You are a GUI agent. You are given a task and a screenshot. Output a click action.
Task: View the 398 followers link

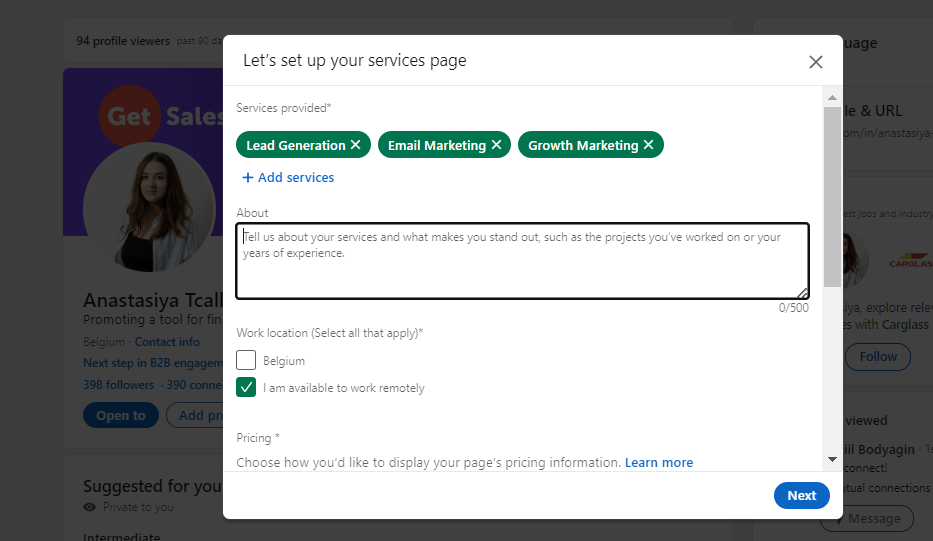click(118, 385)
